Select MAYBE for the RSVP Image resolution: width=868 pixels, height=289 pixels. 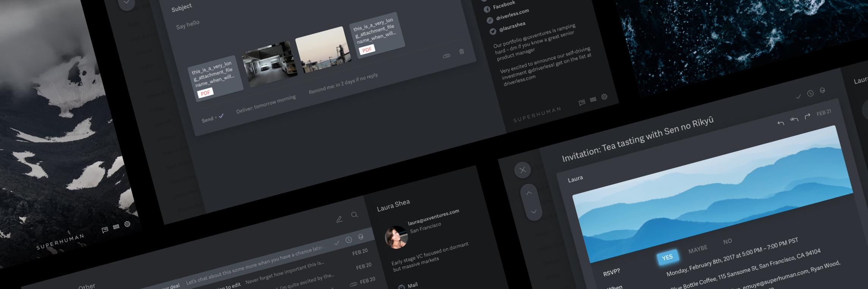click(x=698, y=249)
